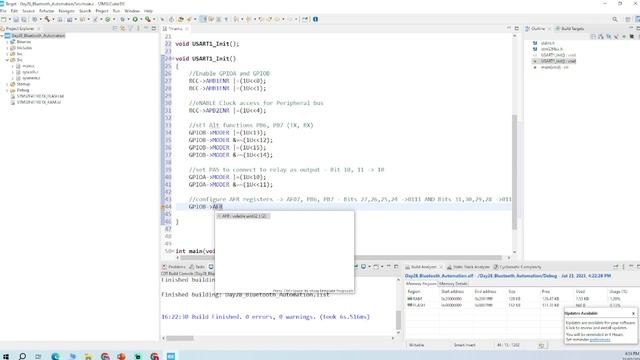The width and height of the screenshot is (640, 360).
Task: Click the Windows Start button
Action: click(x=6, y=356)
